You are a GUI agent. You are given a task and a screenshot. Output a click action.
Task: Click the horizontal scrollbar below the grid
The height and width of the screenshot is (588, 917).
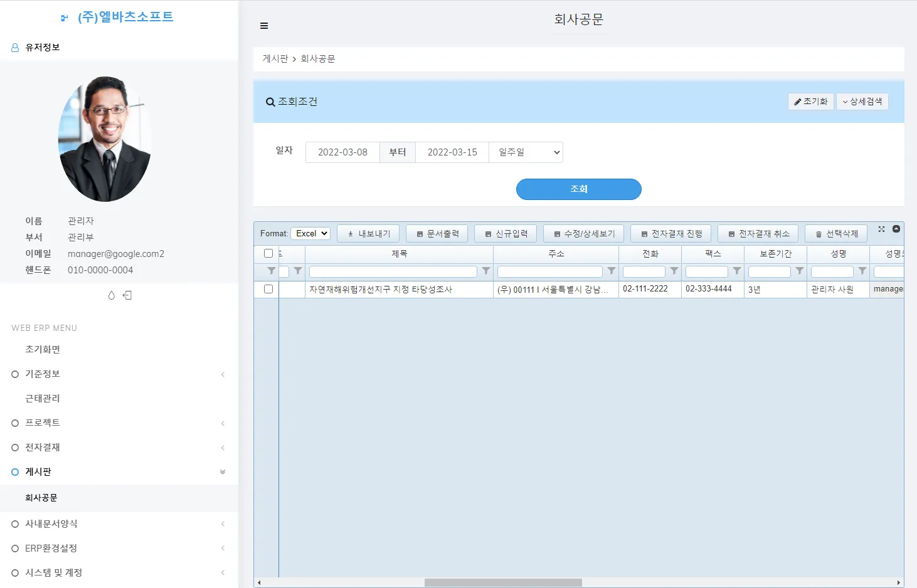point(502,582)
